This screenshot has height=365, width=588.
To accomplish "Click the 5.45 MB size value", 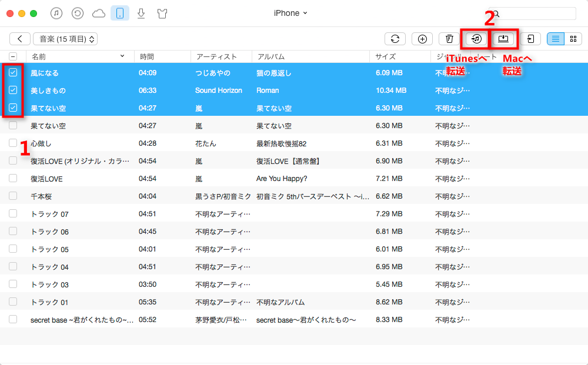I will [389, 284].
